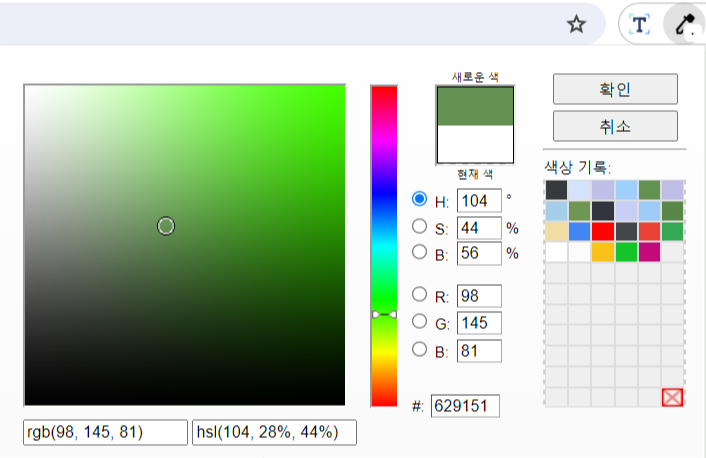Choose the emerald green swatch beside tomato red
This screenshot has width=706, height=458.
pos(673,231)
